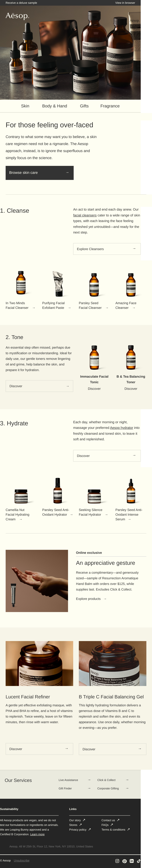The height and width of the screenshot is (868, 152).
Task: Click the Receive a deluxe sample link
Action: [21, 3]
